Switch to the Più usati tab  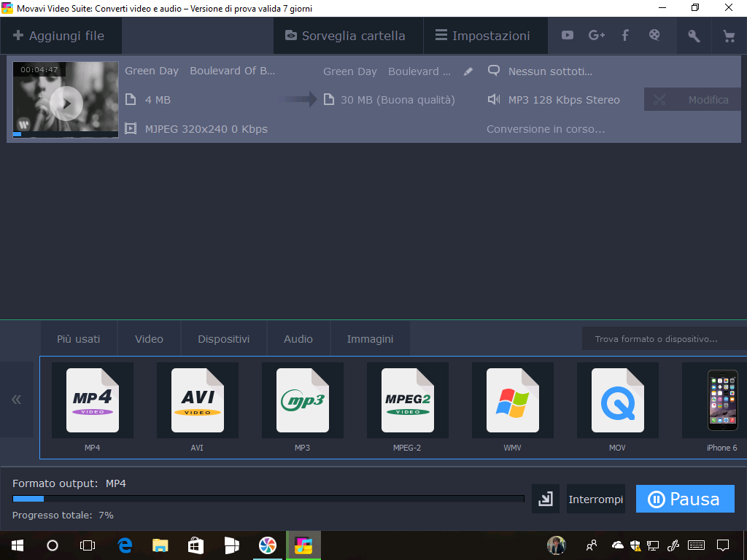[x=79, y=339]
